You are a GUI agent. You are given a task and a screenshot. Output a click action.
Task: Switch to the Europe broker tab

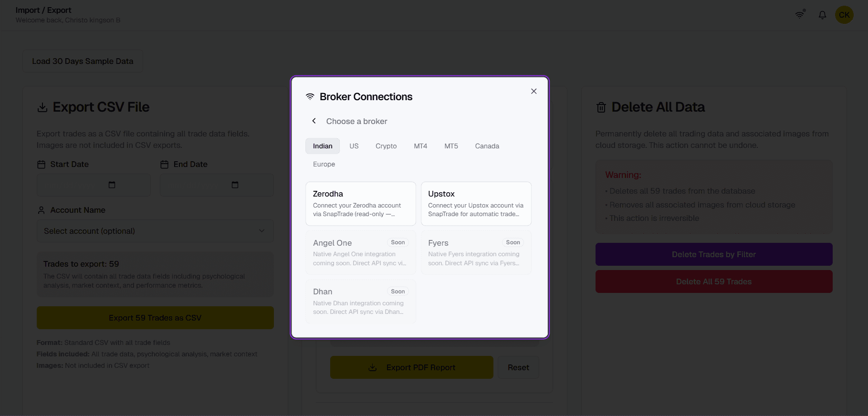(324, 164)
